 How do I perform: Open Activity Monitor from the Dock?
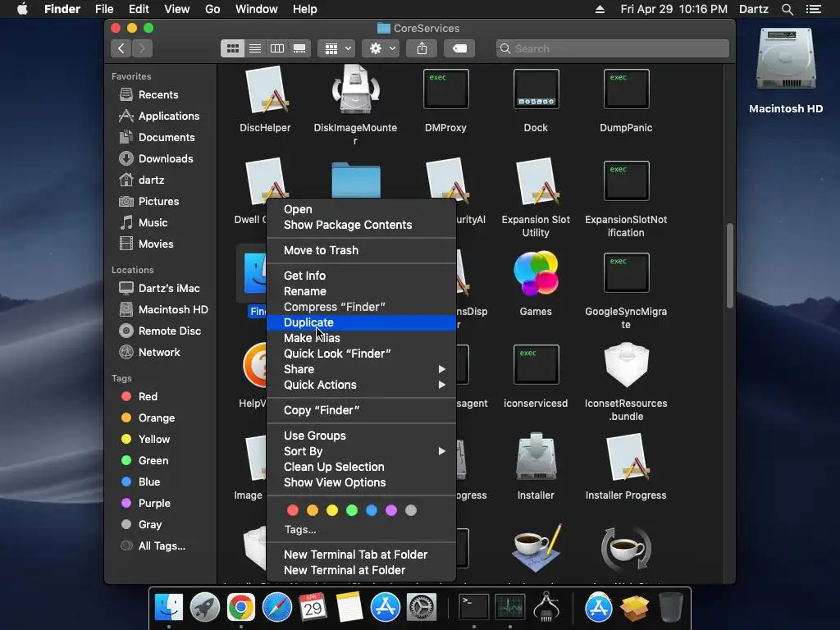click(509, 608)
